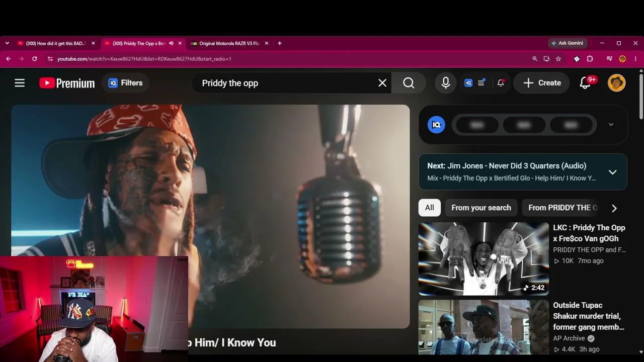The width and height of the screenshot is (644, 362).
Task: Select the From your search chip
Action: point(481,208)
